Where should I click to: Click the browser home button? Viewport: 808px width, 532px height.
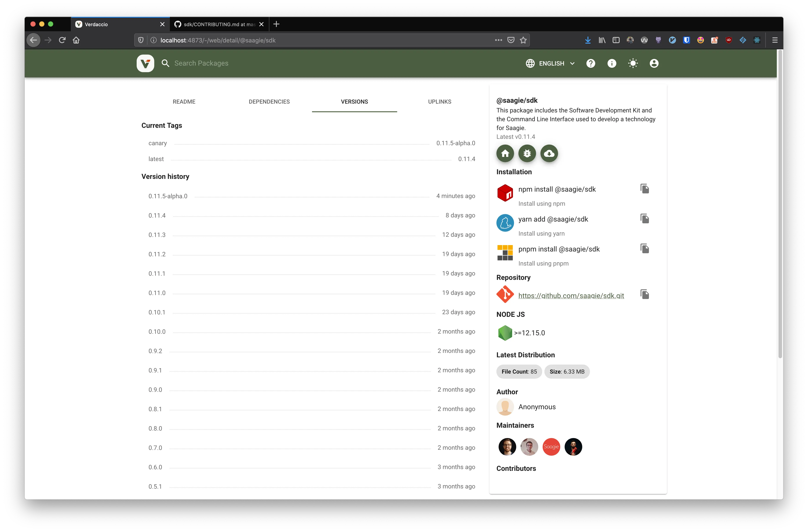[76, 40]
